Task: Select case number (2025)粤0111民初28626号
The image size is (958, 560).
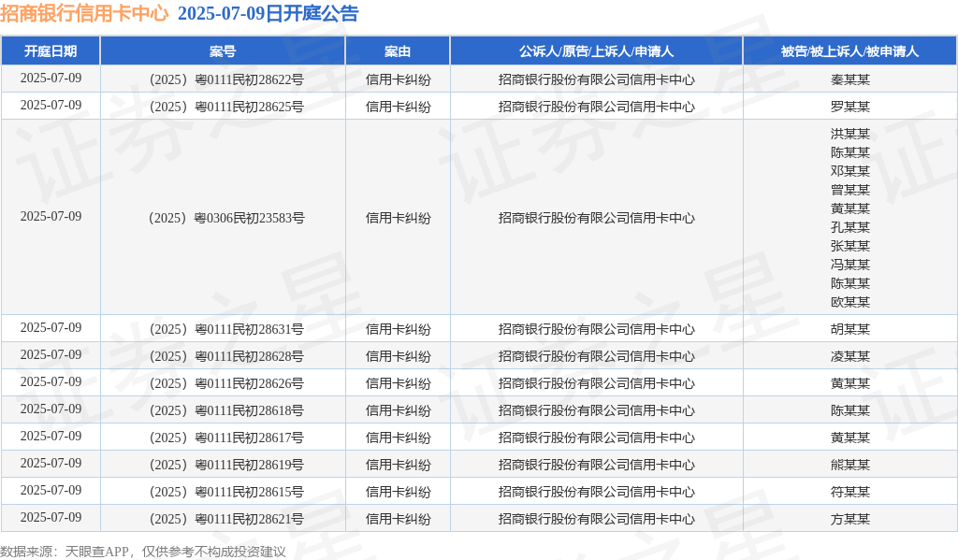Action: 226,383
